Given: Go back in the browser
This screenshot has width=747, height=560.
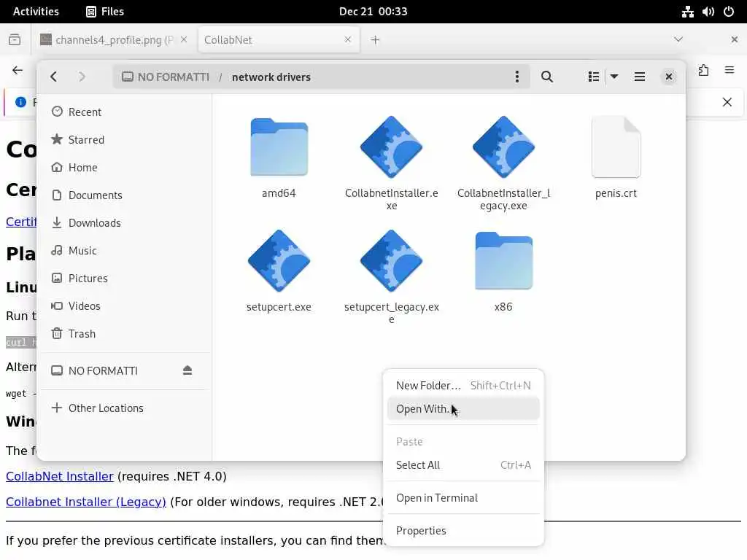Looking at the screenshot, I should pyautogui.click(x=18, y=71).
